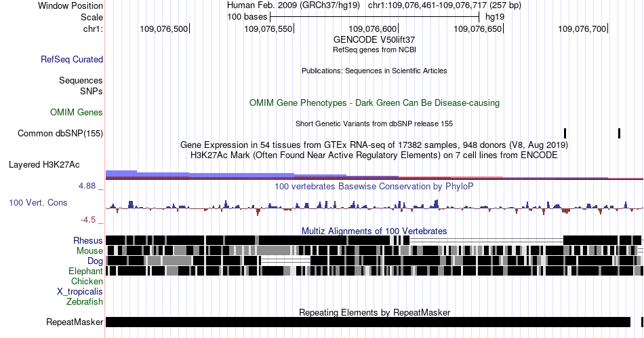Click the 109,076,550 coordinate tick label
The width and height of the screenshot is (644, 338).
(268, 29)
